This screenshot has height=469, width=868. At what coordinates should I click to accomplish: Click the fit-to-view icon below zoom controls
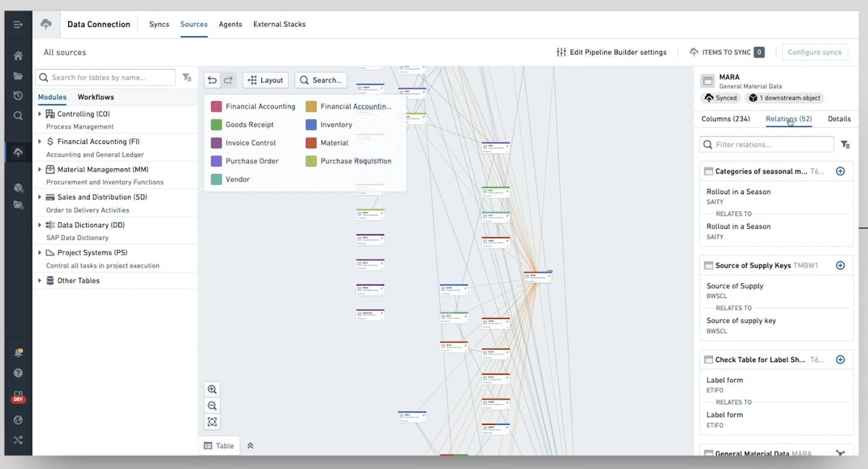pos(212,421)
